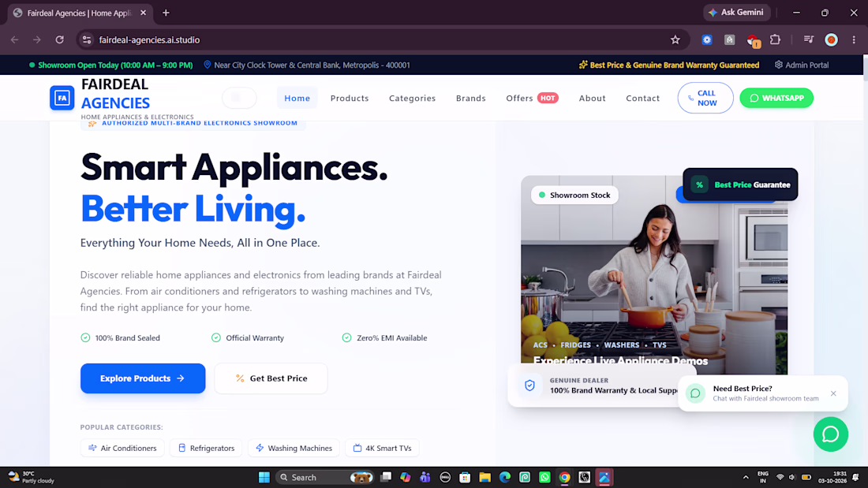Select the 4K Smart TVs category chip
The width and height of the screenshot is (868, 488).
(x=382, y=448)
